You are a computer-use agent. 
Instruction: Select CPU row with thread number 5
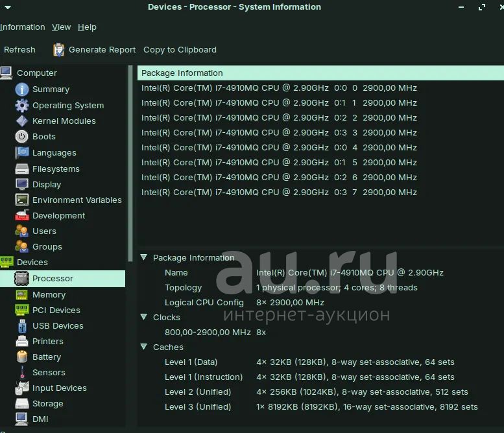point(320,162)
